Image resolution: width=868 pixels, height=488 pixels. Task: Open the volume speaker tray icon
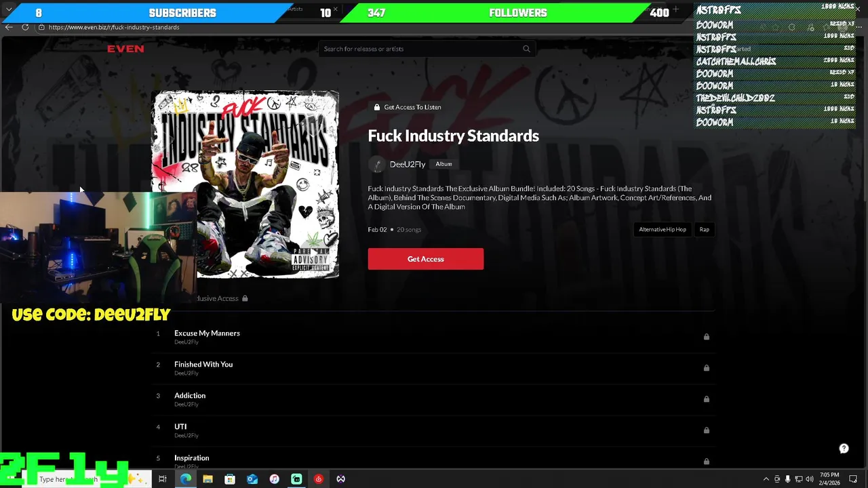pyautogui.click(x=809, y=479)
